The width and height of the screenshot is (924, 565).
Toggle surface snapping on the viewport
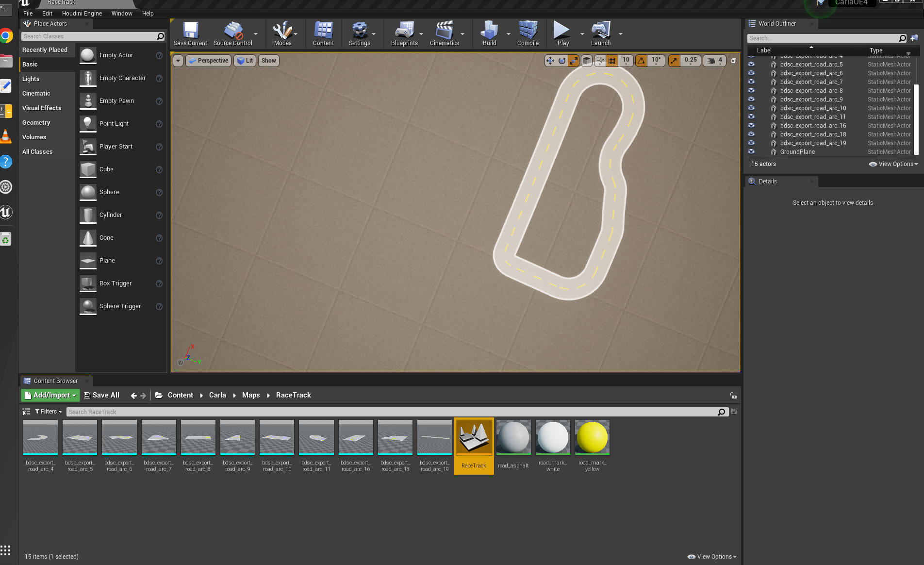600,61
